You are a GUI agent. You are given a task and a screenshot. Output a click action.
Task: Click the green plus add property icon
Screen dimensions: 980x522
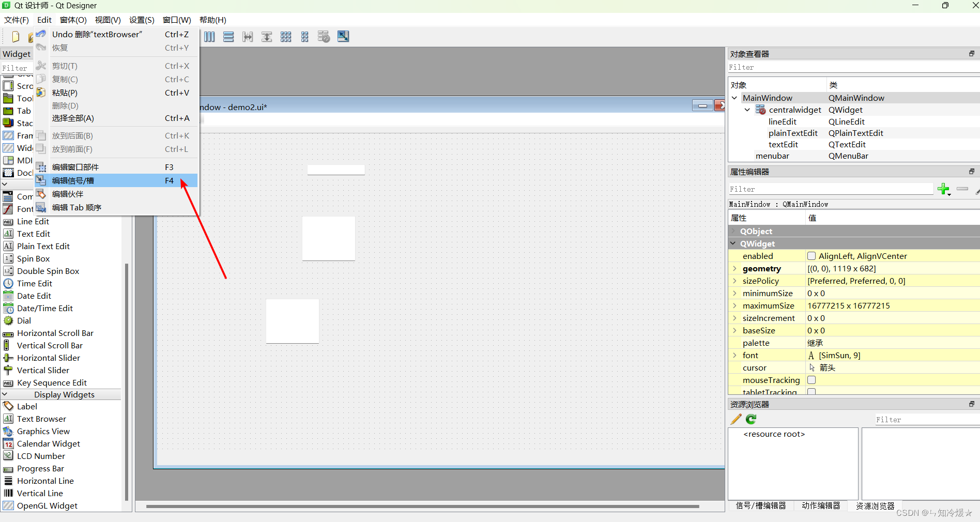click(943, 189)
